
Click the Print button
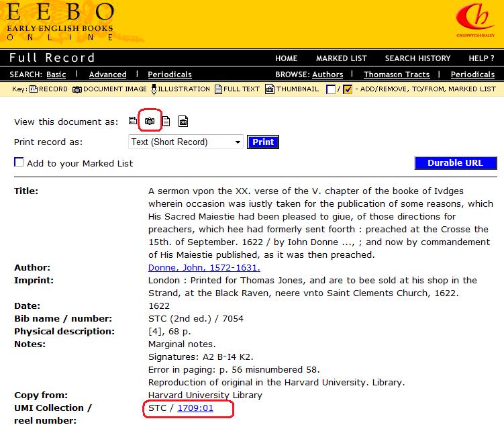point(263,142)
